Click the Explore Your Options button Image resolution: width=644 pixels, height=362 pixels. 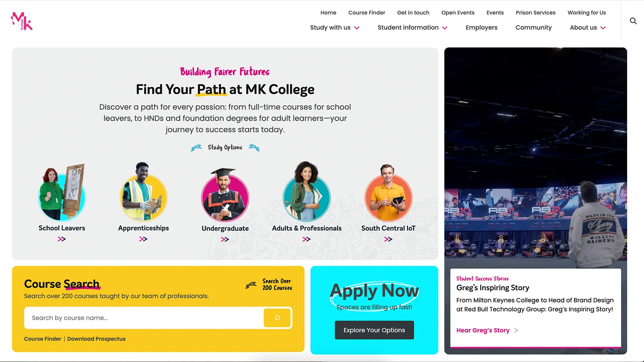pos(374,330)
